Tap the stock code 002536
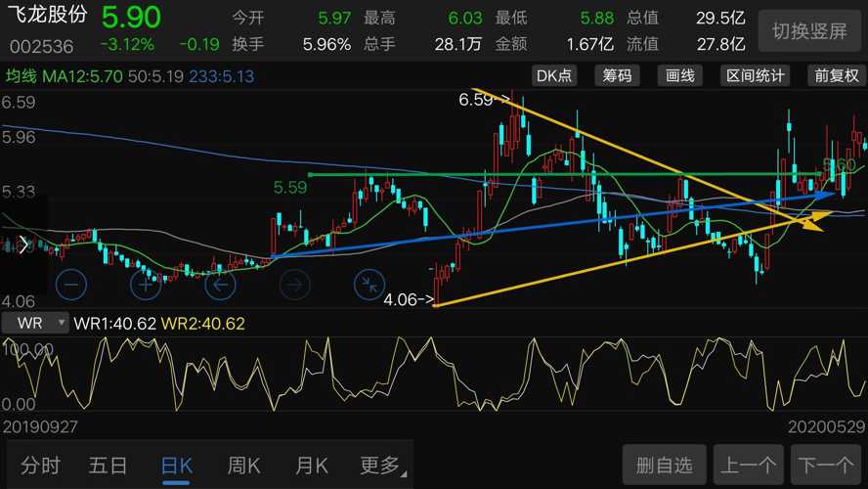 41,46
